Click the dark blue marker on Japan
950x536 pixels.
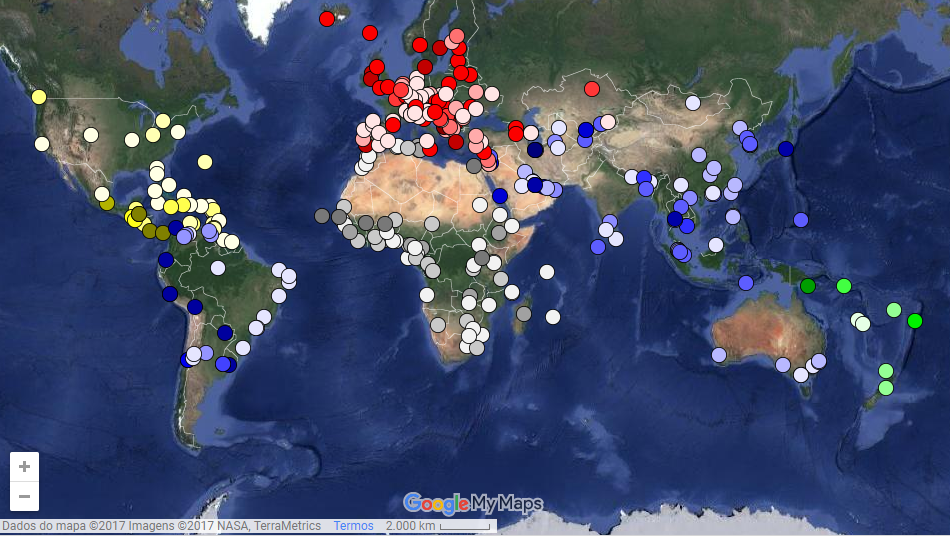point(786,148)
